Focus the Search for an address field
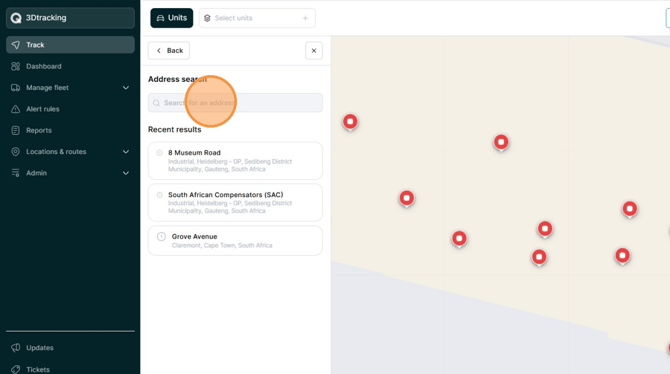670x374 pixels. click(235, 103)
